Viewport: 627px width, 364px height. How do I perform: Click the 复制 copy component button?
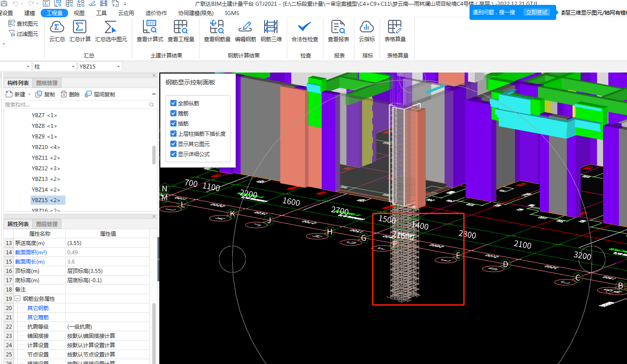(45, 94)
